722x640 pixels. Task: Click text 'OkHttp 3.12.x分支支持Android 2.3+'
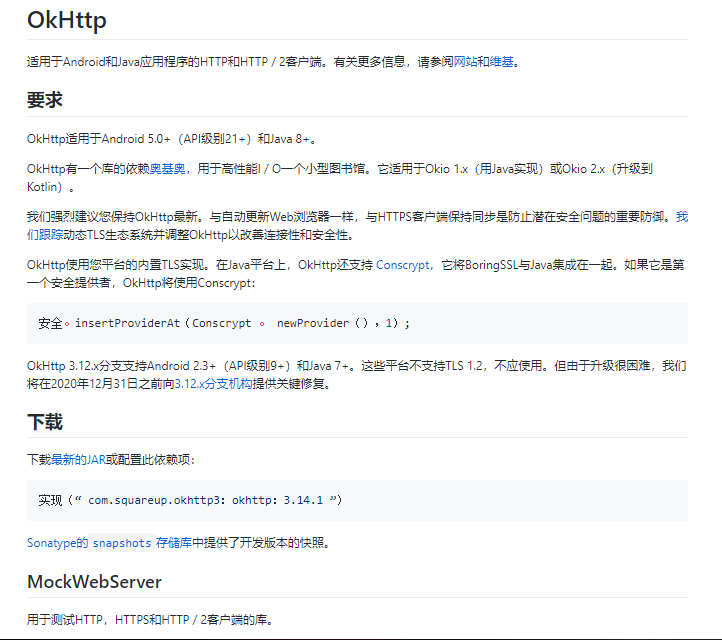tap(121, 366)
